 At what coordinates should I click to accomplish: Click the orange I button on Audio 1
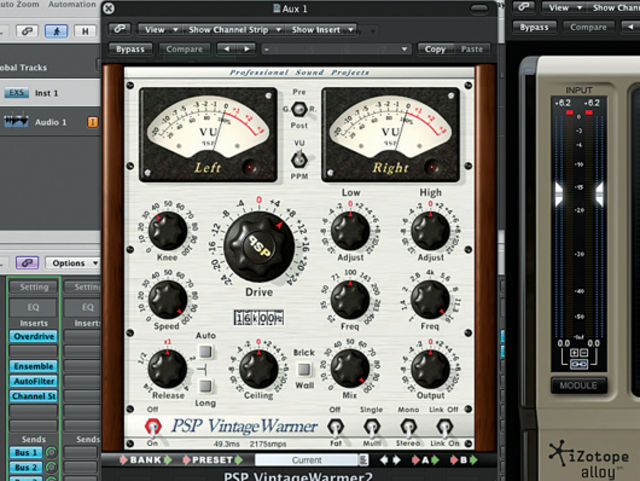(93, 122)
